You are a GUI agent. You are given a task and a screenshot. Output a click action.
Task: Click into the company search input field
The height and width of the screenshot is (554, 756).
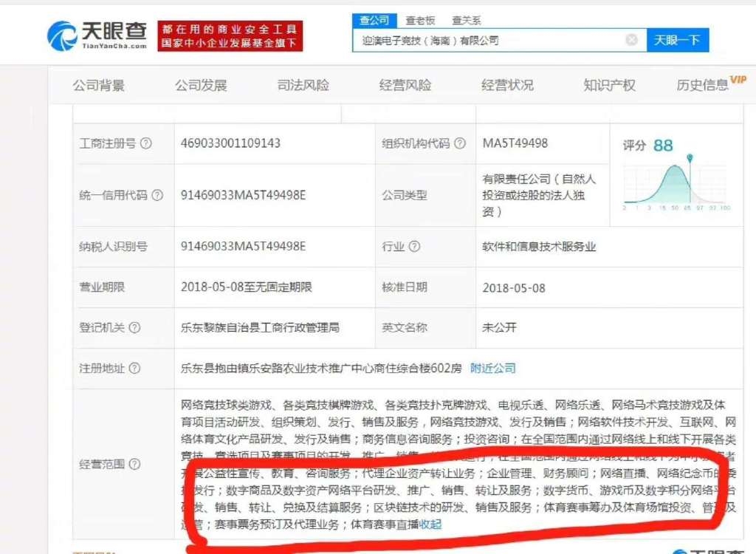[x=487, y=40]
